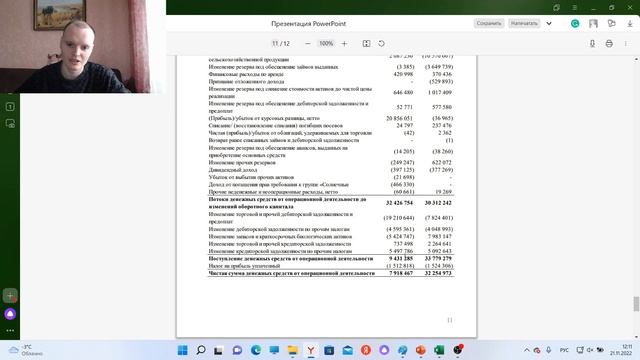Image resolution: width=640 pixels, height=360 pixels.
Task: Open the three-dot menu in left sidebar
Action: point(10,331)
